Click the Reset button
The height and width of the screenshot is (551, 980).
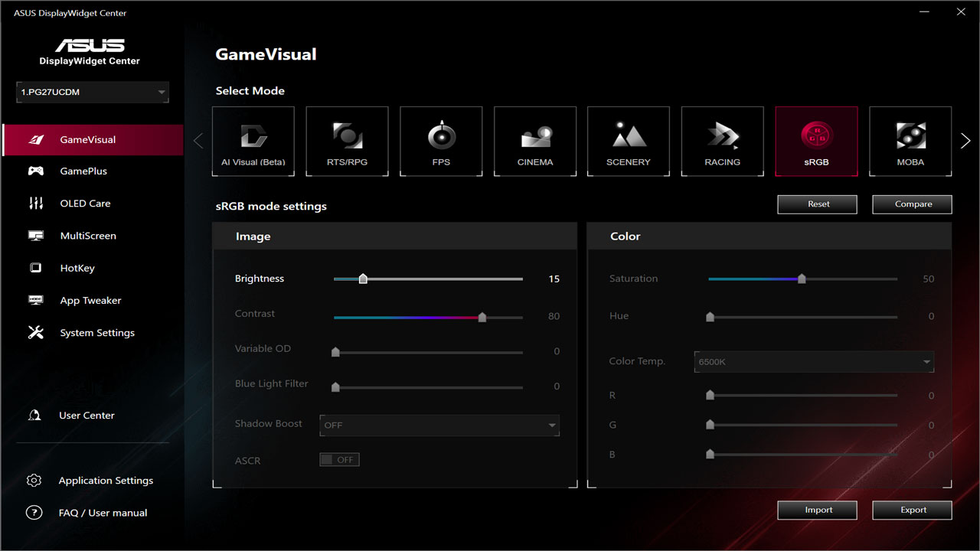pos(818,204)
